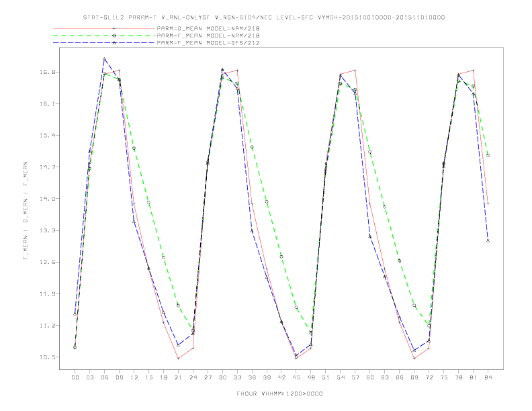
Task: Select legend entry PARM=F_MEAN MODEL=GFS/212
Action: click(208, 43)
